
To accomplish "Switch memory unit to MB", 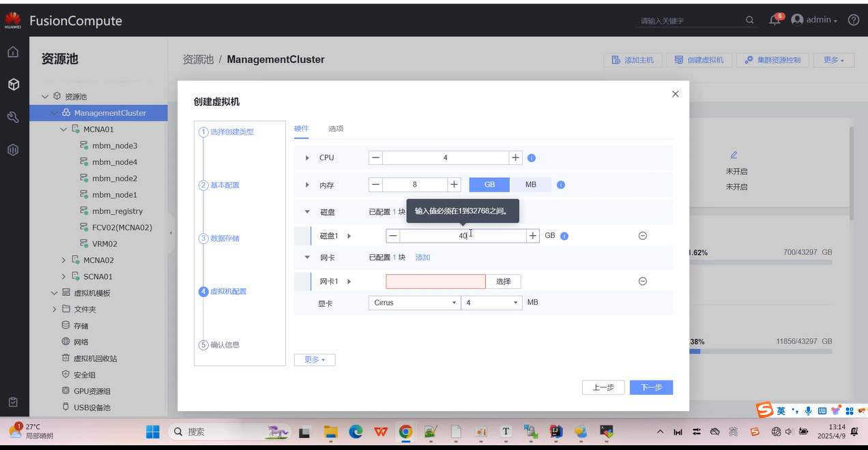I will coord(530,185).
